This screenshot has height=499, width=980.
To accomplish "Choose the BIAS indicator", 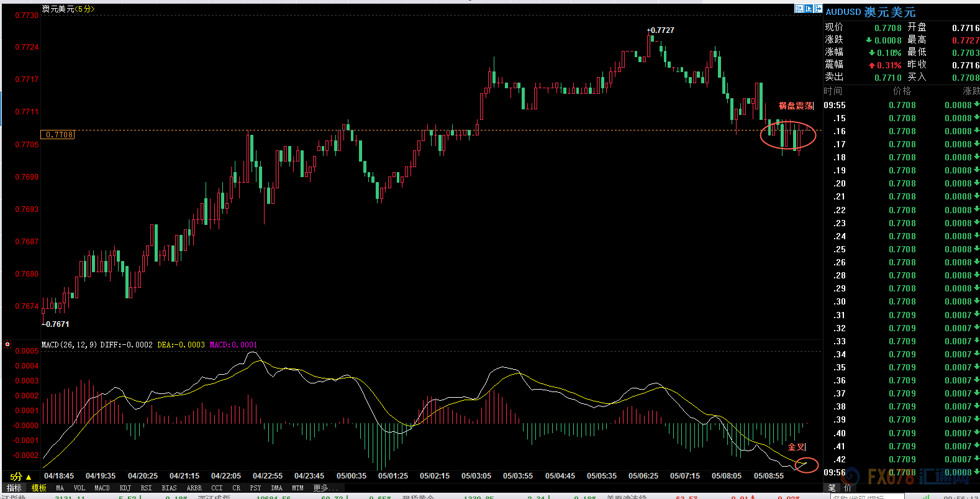I will (x=169, y=488).
